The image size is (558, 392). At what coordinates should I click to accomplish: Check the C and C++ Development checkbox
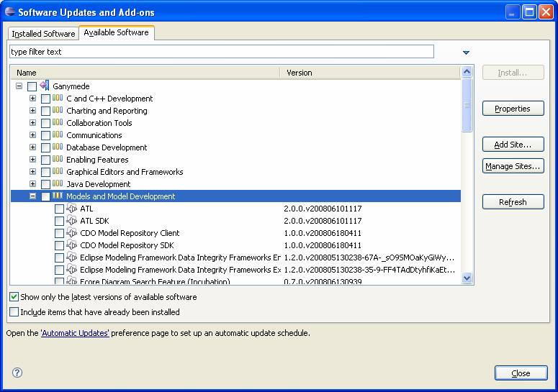(x=45, y=99)
